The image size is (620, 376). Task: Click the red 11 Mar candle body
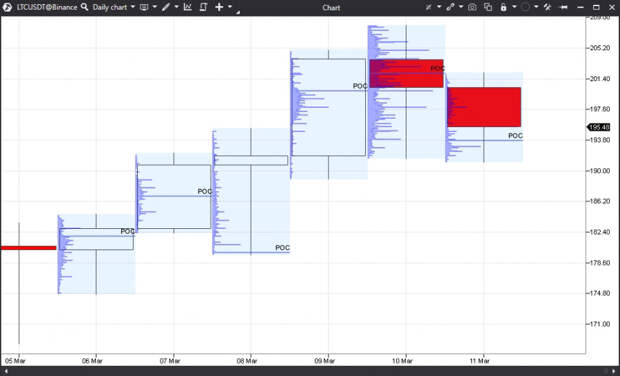(x=484, y=107)
